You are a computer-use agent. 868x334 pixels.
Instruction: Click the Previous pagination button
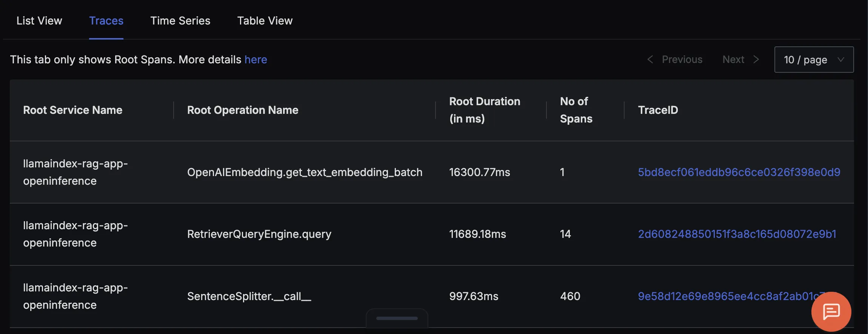675,60
